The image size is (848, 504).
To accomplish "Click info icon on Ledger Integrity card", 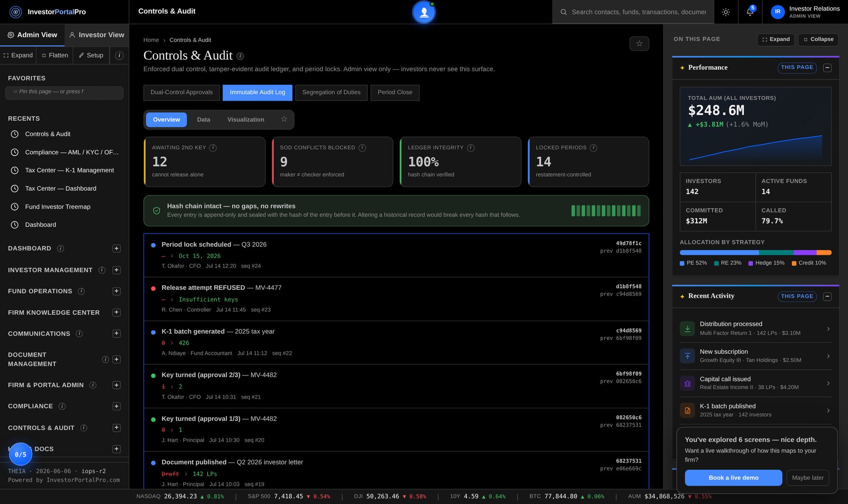I will click(x=471, y=148).
